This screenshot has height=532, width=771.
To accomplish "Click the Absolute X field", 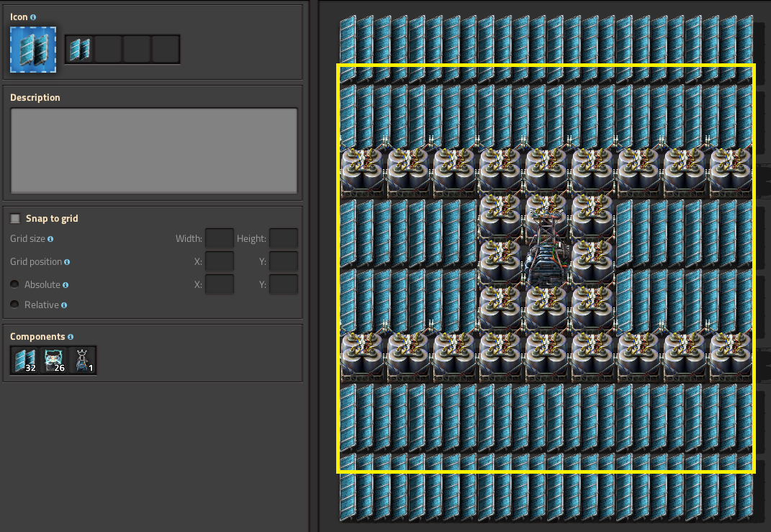I will [220, 284].
